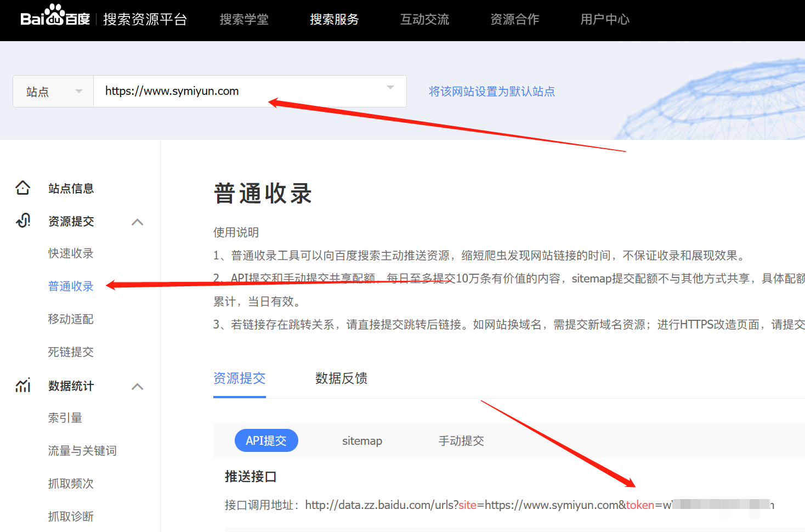Open the 搜索服务 top menu
Image resolution: width=805 pixels, height=532 pixels.
(x=335, y=20)
